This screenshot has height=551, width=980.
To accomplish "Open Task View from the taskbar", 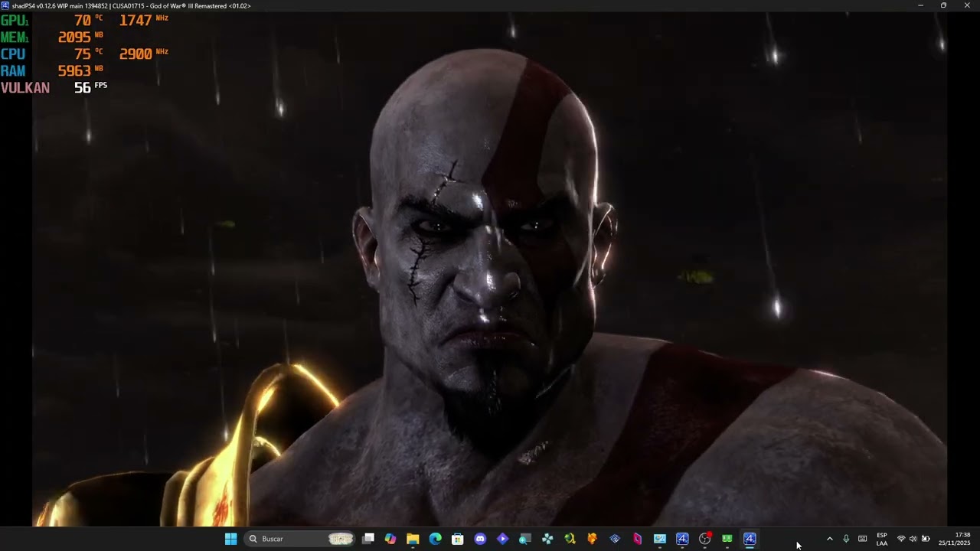I will pyautogui.click(x=368, y=539).
